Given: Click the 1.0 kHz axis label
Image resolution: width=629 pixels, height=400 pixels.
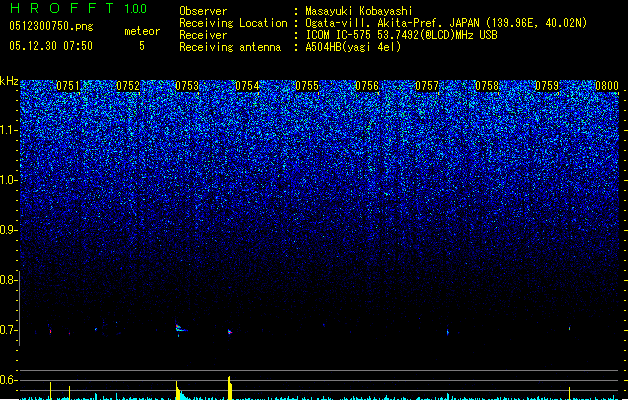Looking at the screenshot, I should coord(8,180).
